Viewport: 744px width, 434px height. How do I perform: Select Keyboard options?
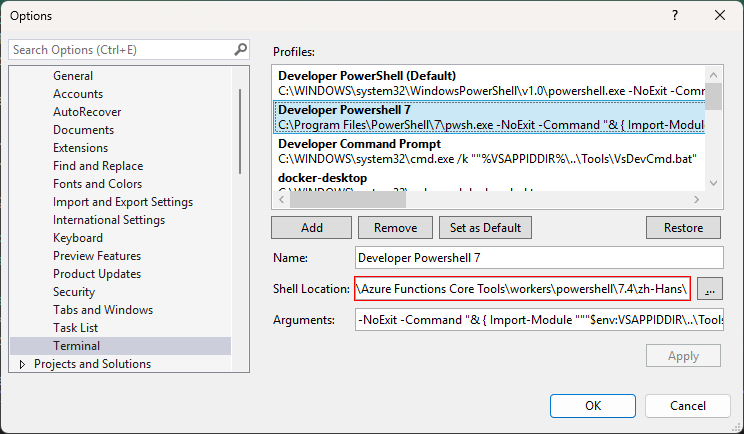pyautogui.click(x=78, y=238)
